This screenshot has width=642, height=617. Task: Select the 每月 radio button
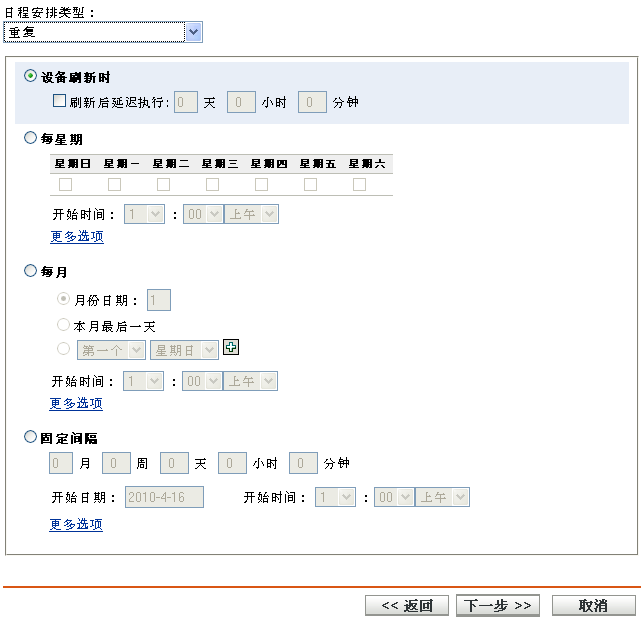30,270
